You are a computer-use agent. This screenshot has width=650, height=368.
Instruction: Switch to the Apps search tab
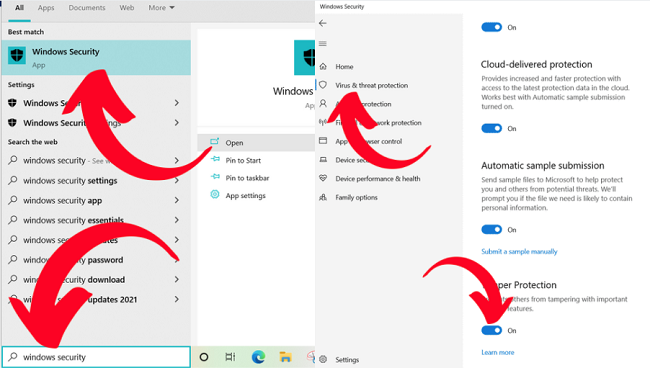click(46, 8)
